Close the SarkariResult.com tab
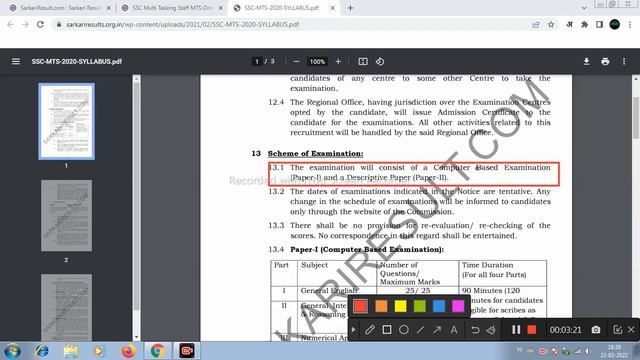Screen dimensions: 640x360 coord(109,8)
